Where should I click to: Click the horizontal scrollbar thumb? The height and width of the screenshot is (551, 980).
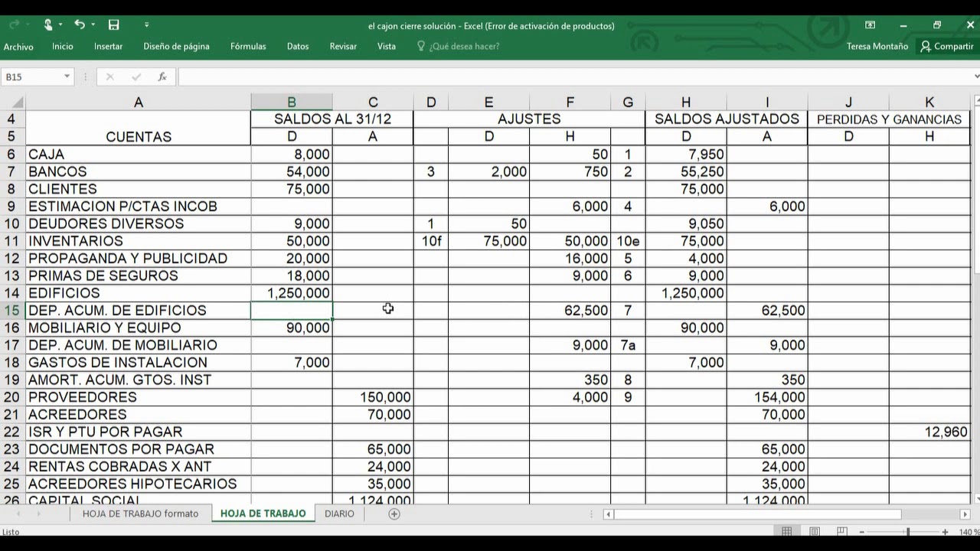pyautogui.click(x=758, y=514)
